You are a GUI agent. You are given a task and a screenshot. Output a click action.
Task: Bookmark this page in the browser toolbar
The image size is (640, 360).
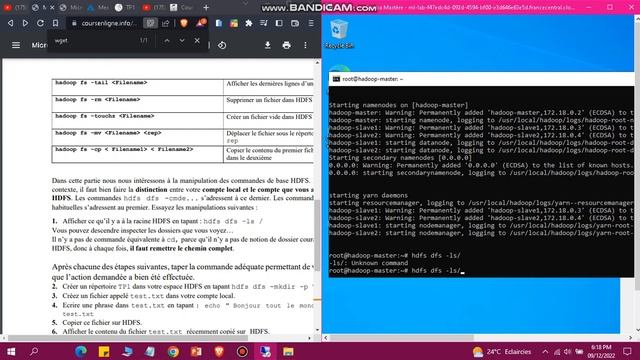click(56, 23)
